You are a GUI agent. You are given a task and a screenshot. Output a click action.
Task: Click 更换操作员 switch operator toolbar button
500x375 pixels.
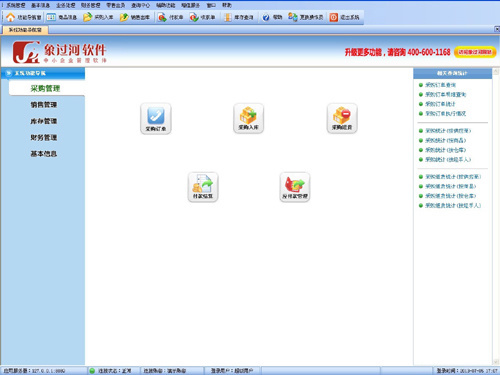[306, 17]
